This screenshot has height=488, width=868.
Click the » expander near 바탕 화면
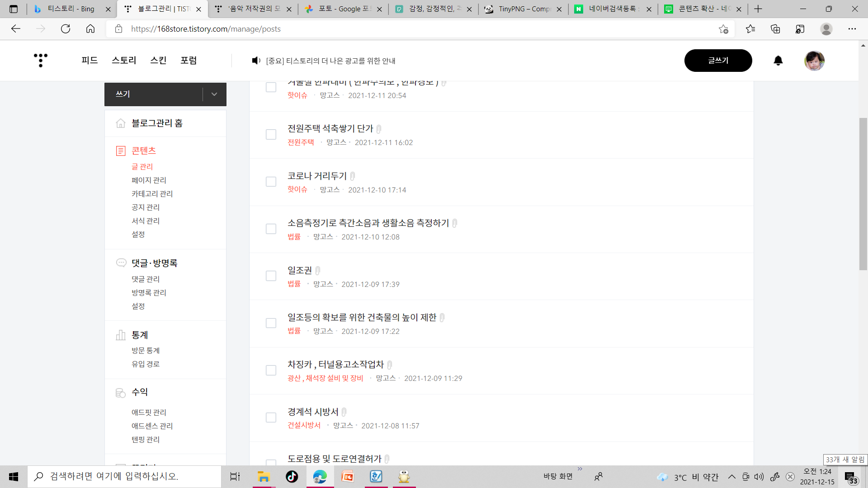coord(580,469)
